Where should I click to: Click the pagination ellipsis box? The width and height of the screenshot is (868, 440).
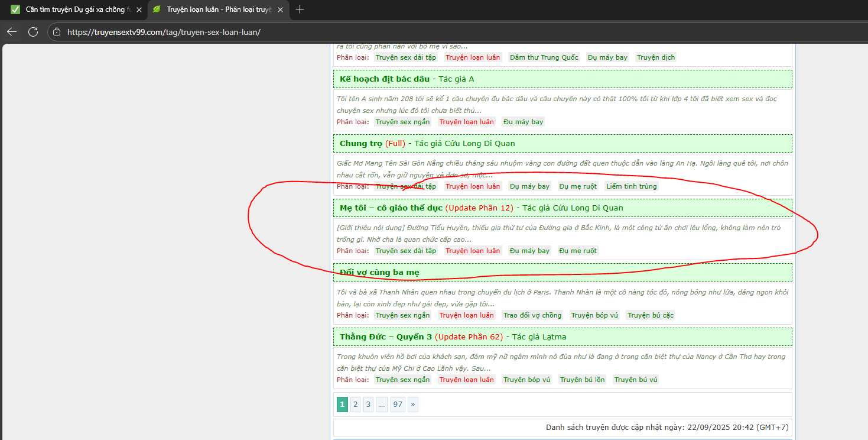point(382,405)
